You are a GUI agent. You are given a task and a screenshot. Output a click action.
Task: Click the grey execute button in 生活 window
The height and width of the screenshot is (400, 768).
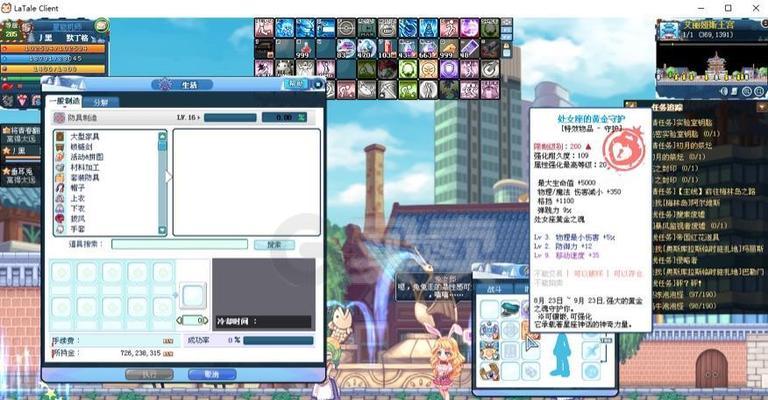coord(149,375)
